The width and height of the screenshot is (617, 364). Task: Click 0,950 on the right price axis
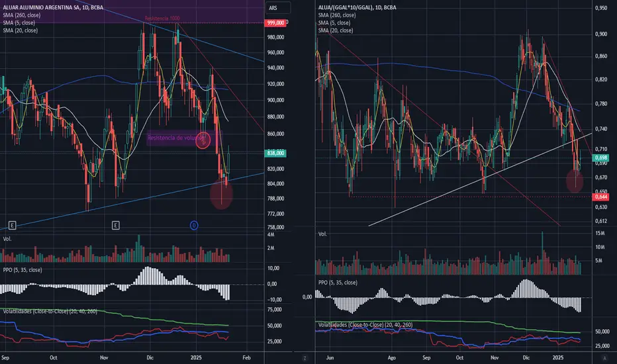pos(601,8)
